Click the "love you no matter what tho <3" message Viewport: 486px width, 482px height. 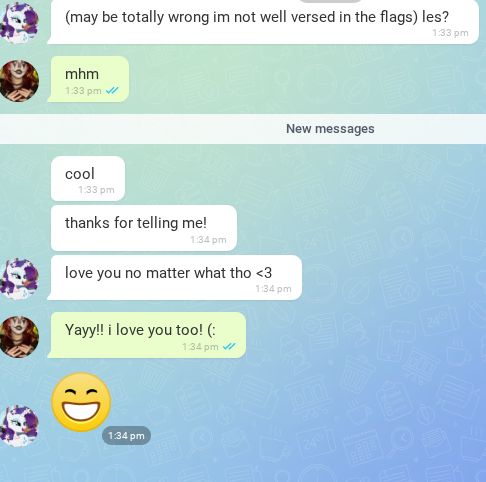tap(175, 277)
